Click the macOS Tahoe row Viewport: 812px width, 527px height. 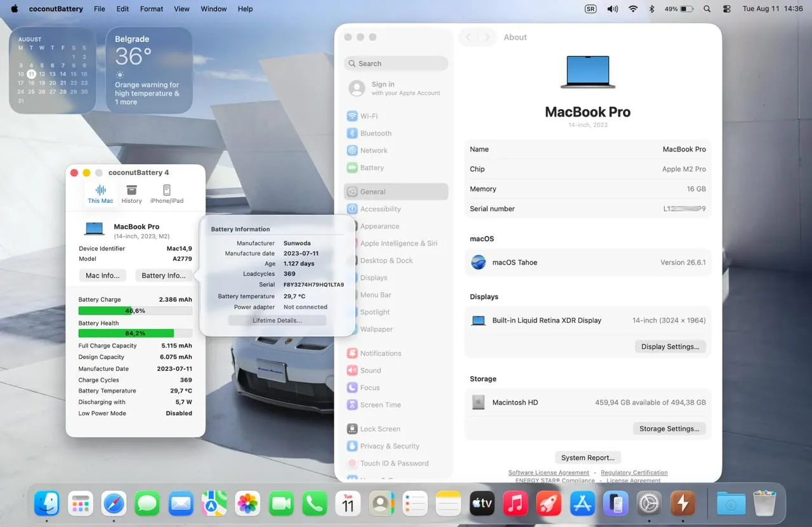pos(588,263)
